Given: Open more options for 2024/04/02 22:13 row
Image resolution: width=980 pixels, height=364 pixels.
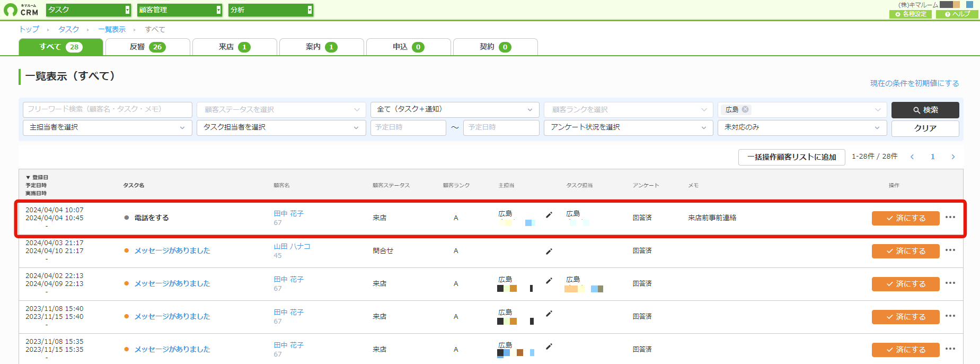Looking at the screenshot, I should pos(950,283).
